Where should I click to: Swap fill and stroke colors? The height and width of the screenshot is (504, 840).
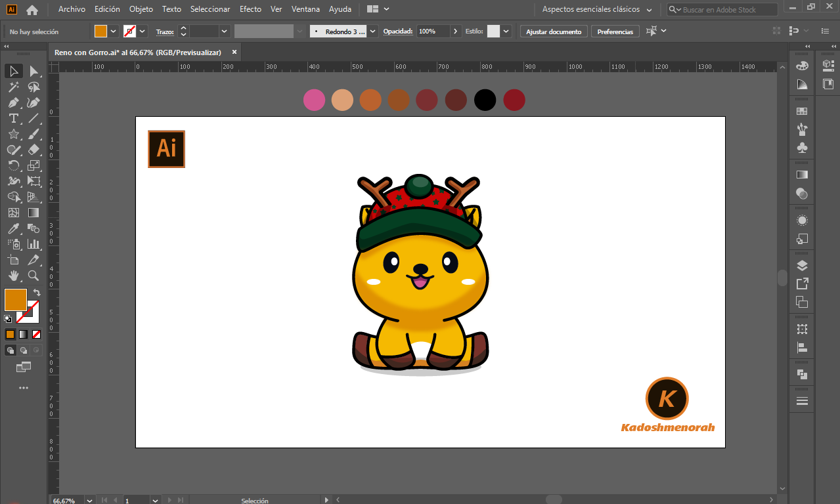pos(37,293)
